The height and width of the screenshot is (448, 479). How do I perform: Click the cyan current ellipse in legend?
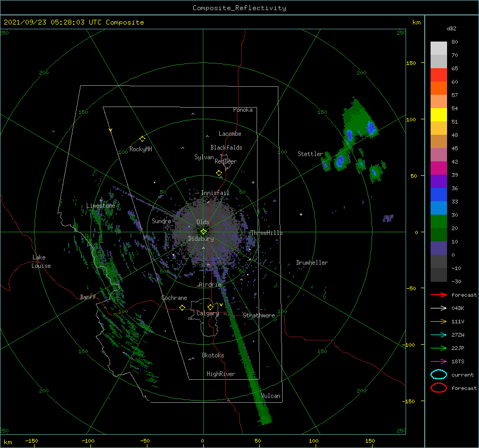pos(439,374)
